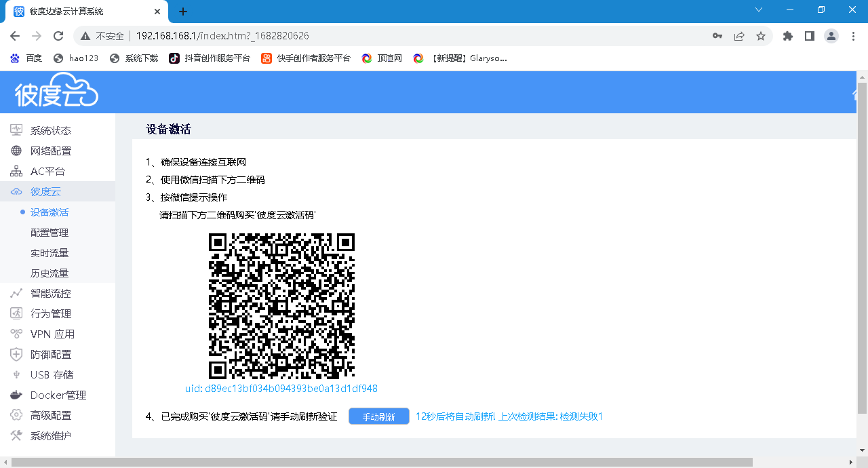This screenshot has height=468, width=868.
Task: Open 系统下载 bookmark
Action: (x=134, y=58)
